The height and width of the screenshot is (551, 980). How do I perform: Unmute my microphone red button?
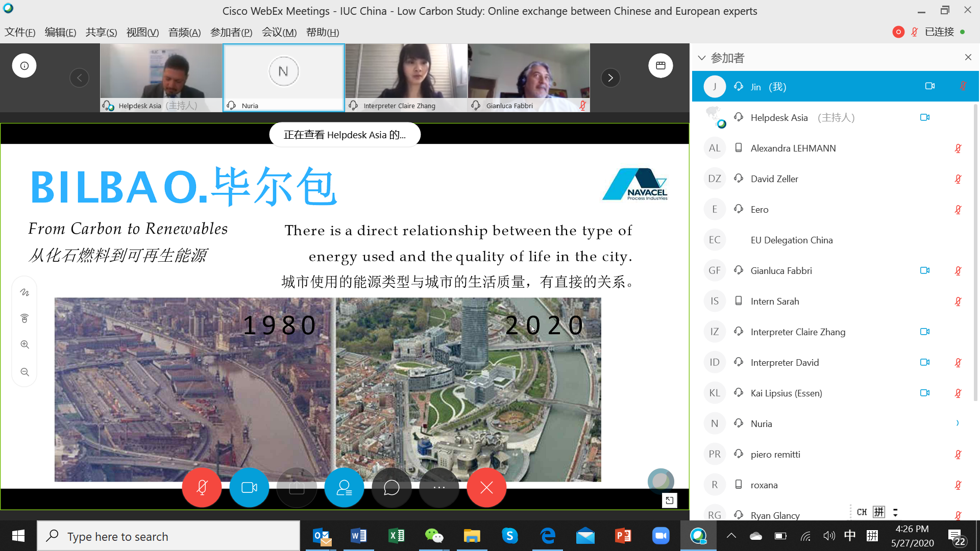[x=202, y=488]
